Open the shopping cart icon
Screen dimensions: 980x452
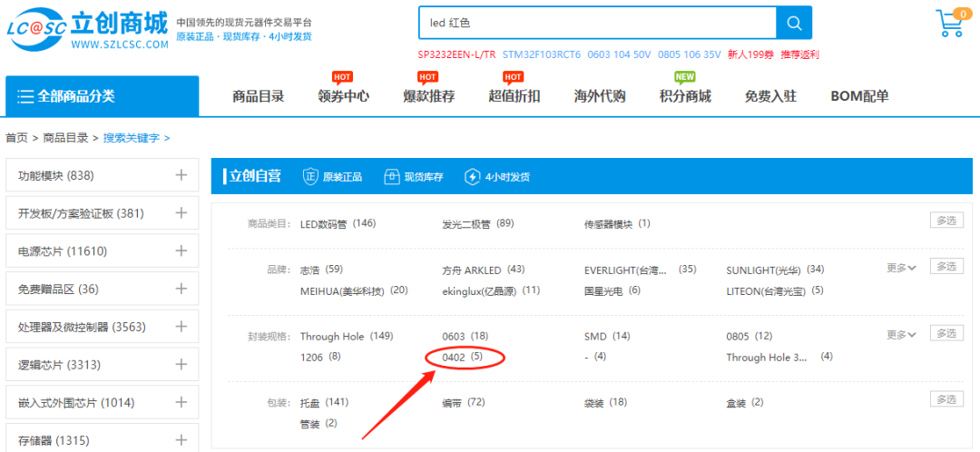pos(951,23)
